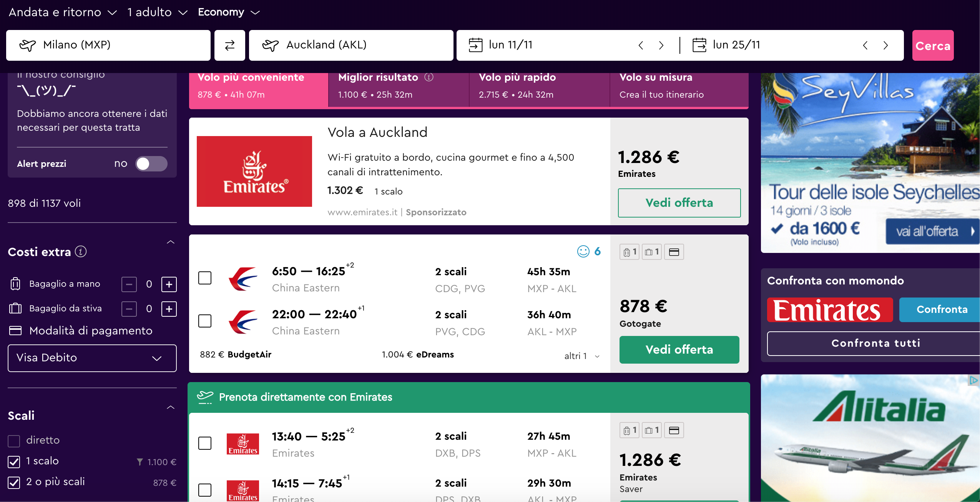Open the Economy class dropdown
Viewport: 980px width, 502px height.
click(229, 12)
